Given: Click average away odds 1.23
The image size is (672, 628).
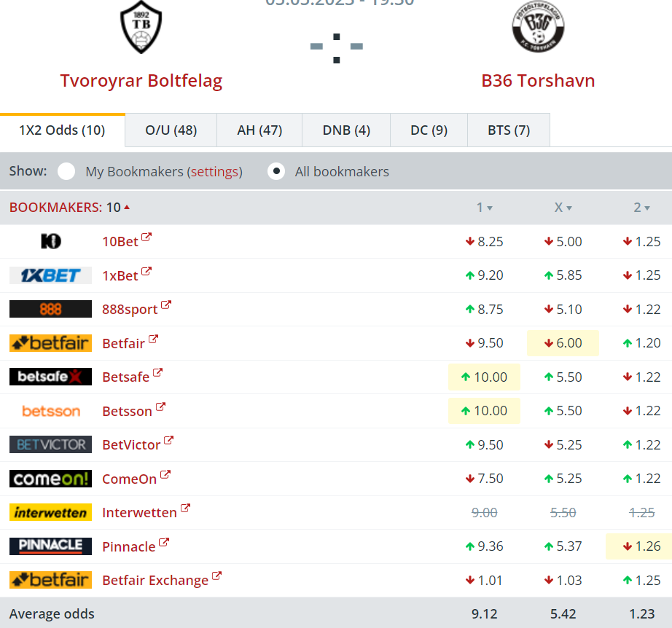Looking at the screenshot, I should [x=641, y=614].
